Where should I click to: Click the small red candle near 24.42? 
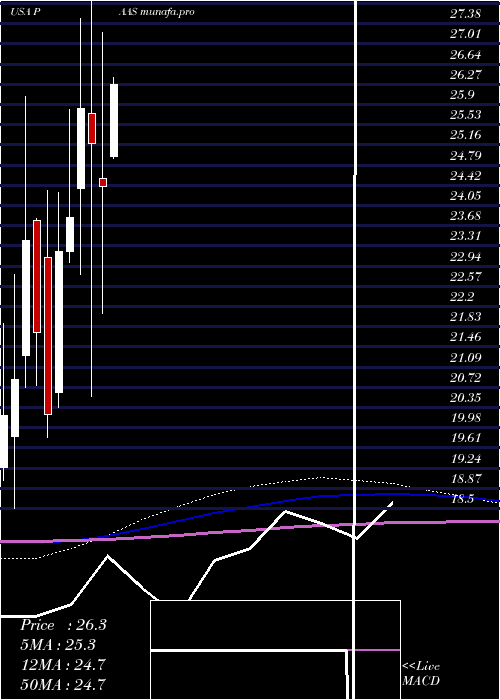tap(103, 182)
